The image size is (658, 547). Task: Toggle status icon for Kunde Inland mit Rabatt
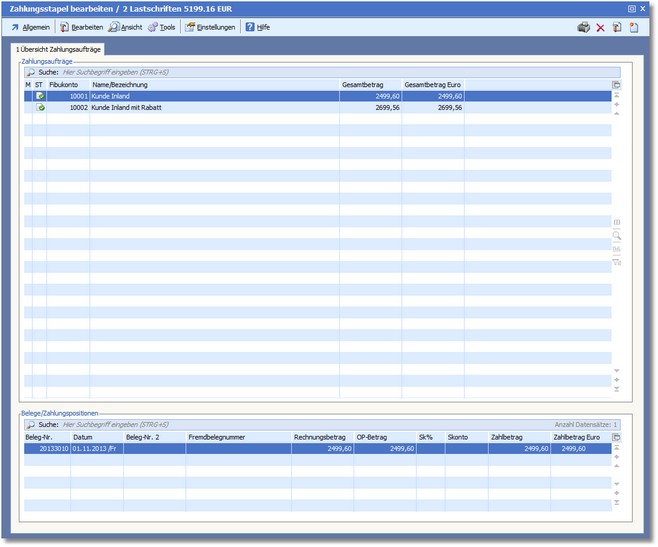coord(40,107)
